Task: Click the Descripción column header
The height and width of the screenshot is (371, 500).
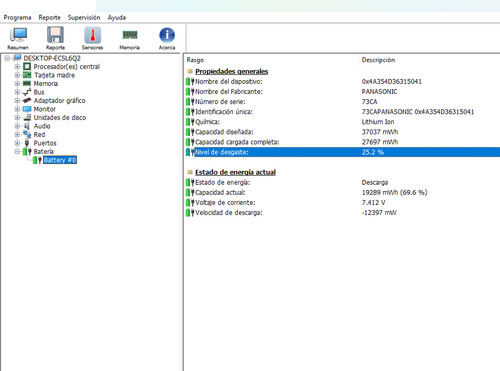Action: coord(378,60)
